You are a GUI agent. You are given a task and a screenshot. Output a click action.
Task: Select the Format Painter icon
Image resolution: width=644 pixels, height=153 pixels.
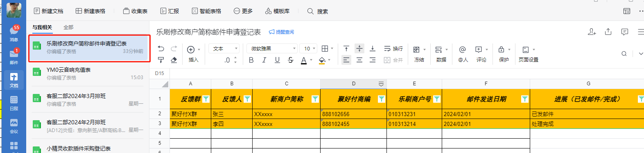click(x=161, y=60)
